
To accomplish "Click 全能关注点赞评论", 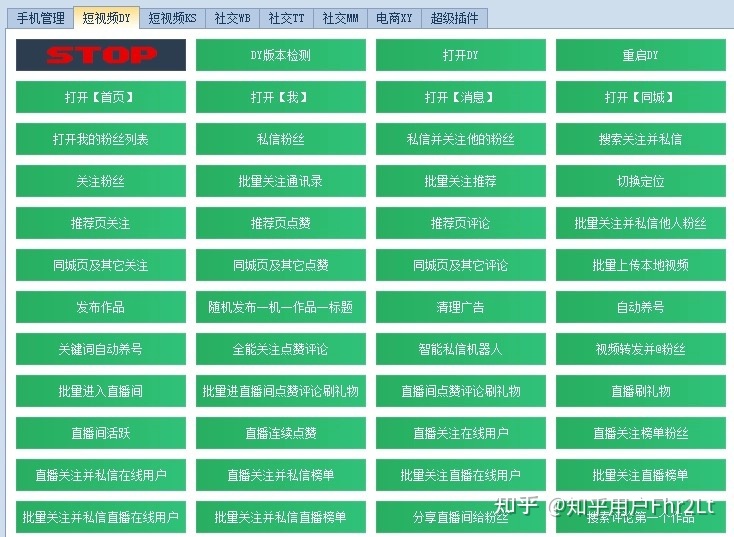I will [281, 349].
